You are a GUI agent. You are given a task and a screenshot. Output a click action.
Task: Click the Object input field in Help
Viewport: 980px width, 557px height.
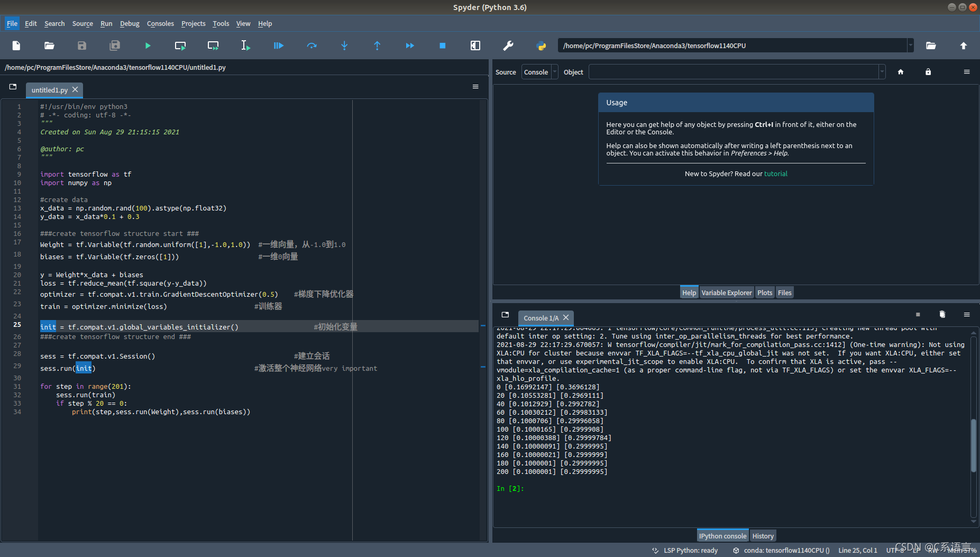click(x=734, y=72)
